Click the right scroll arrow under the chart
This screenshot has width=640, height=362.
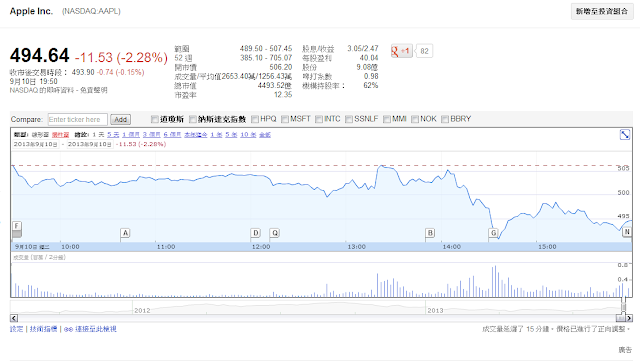pos(629,318)
